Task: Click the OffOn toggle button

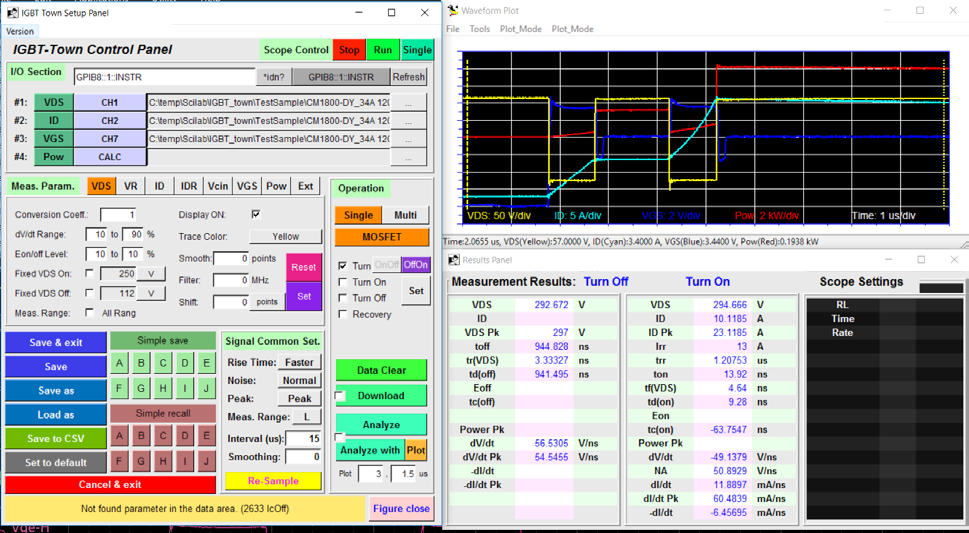Action: pyautogui.click(x=415, y=265)
